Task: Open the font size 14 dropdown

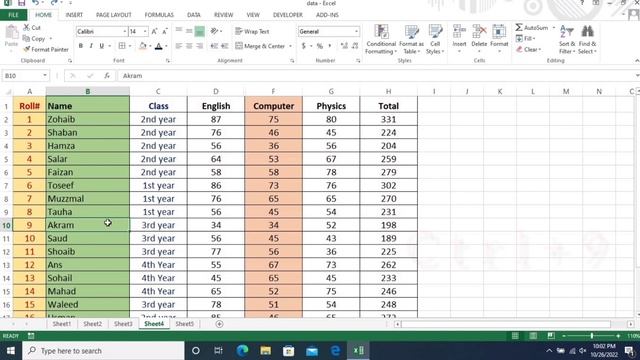Action: pos(145,31)
